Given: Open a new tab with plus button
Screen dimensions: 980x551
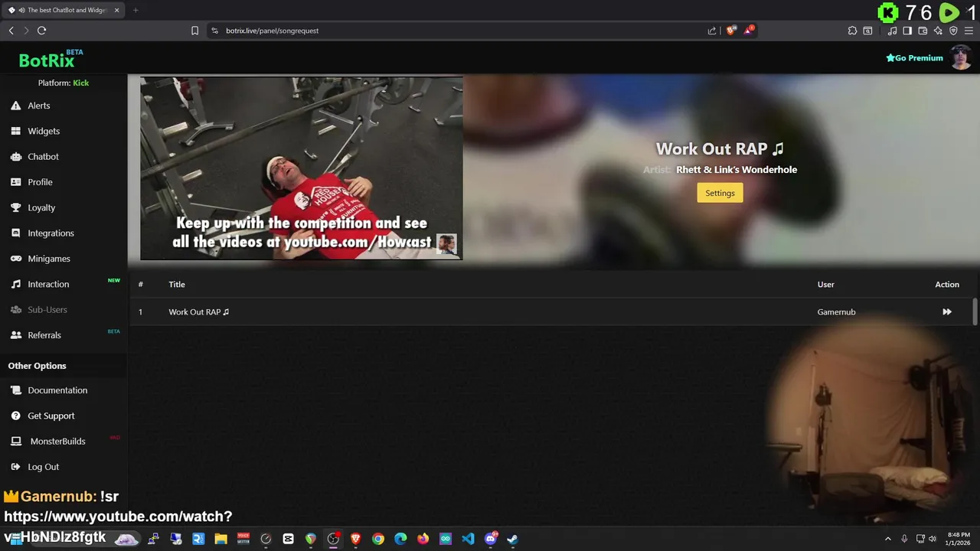Looking at the screenshot, I should [x=136, y=10].
